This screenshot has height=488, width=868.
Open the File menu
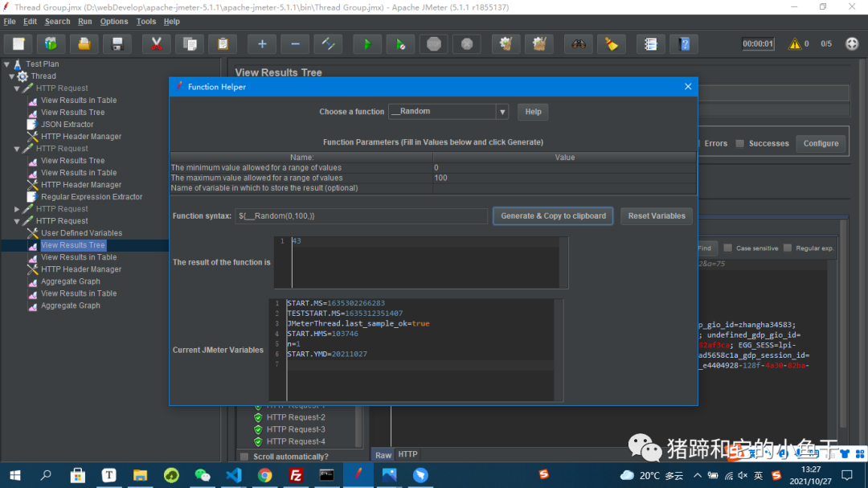[10, 22]
